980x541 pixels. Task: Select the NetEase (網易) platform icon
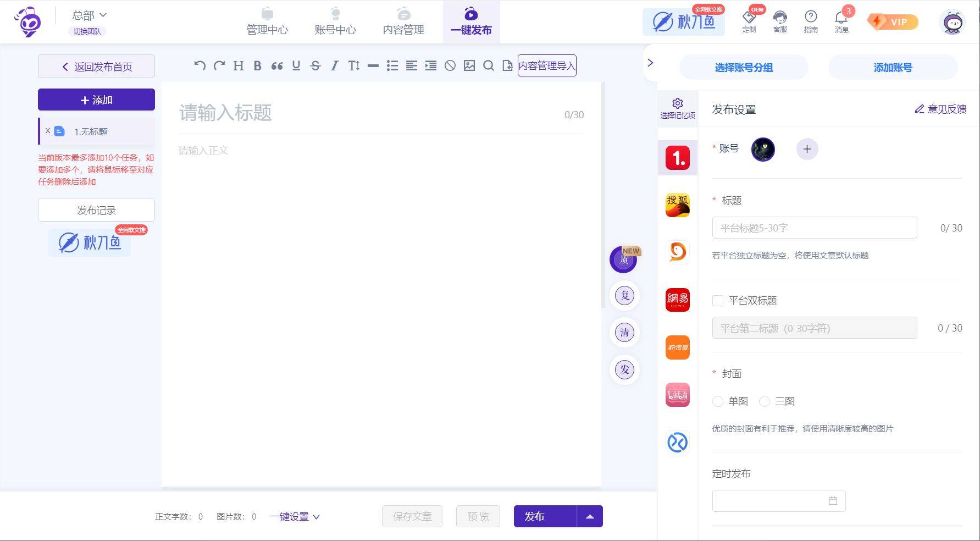click(677, 300)
